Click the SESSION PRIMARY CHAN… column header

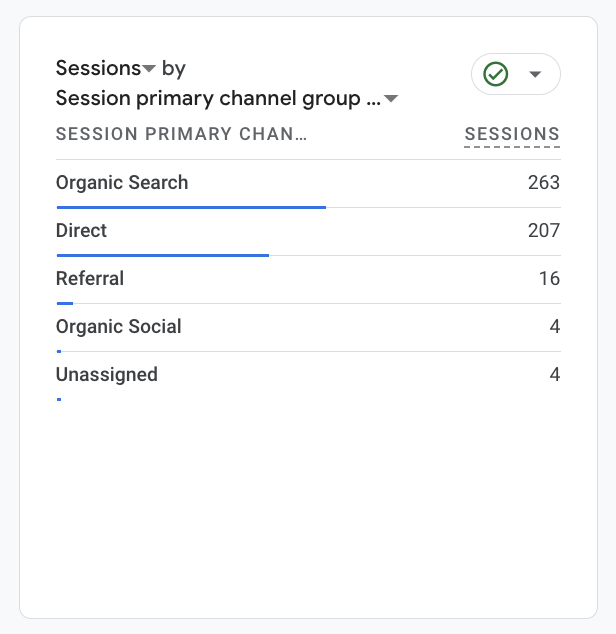[181, 135]
